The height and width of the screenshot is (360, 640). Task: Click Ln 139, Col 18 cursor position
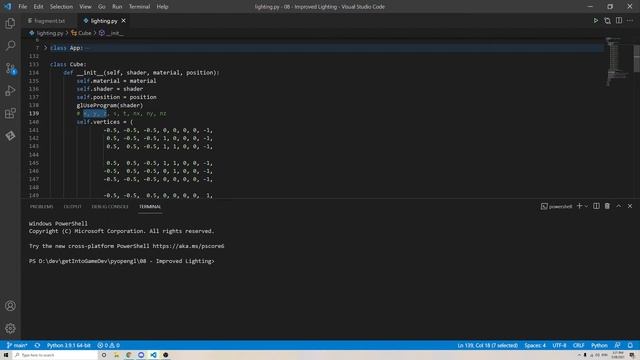click(487, 345)
